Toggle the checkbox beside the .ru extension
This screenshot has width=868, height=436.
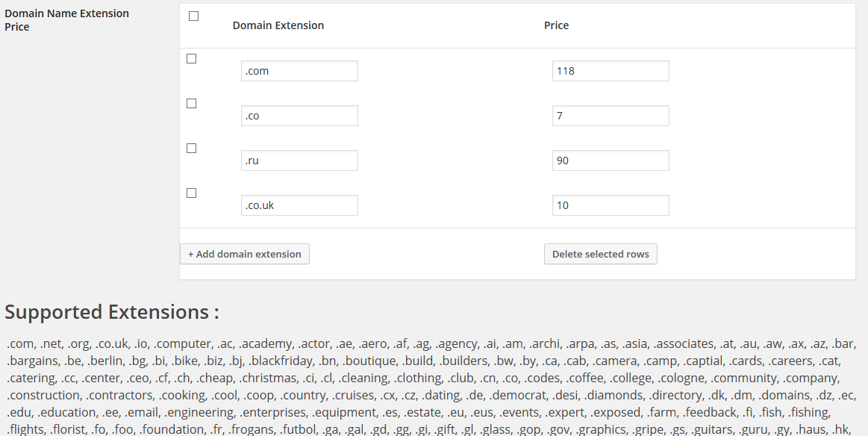point(191,149)
